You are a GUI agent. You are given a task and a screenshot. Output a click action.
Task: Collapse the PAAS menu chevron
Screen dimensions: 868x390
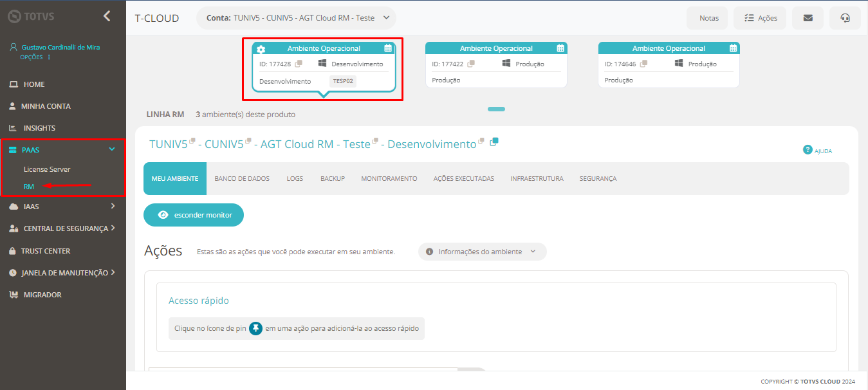(x=112, y=149)
